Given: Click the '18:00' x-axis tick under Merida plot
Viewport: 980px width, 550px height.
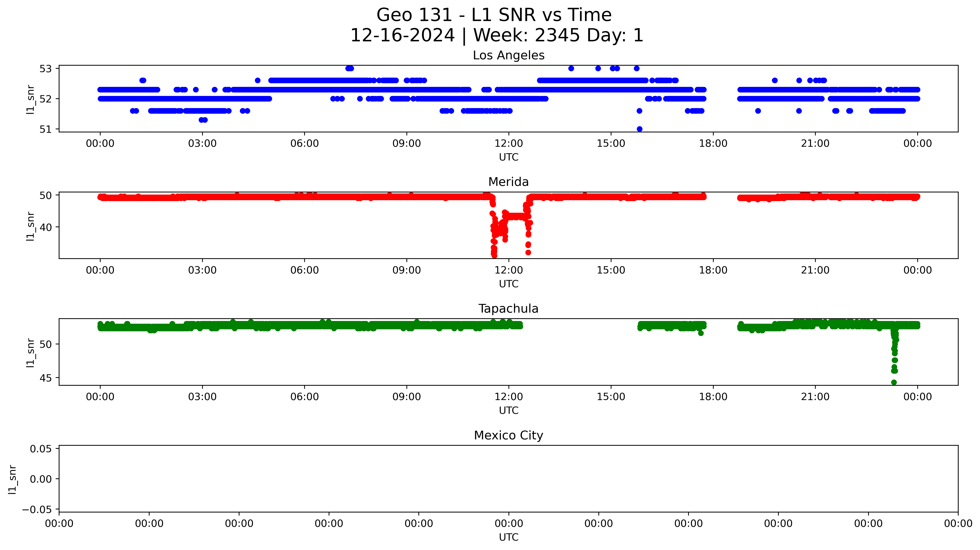Looking at the screenshot, I should 713,270.
